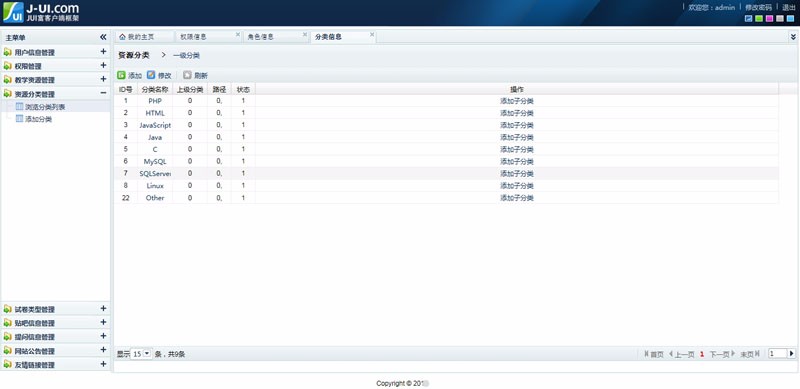Select the silver gray theme swatch

pyautogui.click(x=780, y=19)
